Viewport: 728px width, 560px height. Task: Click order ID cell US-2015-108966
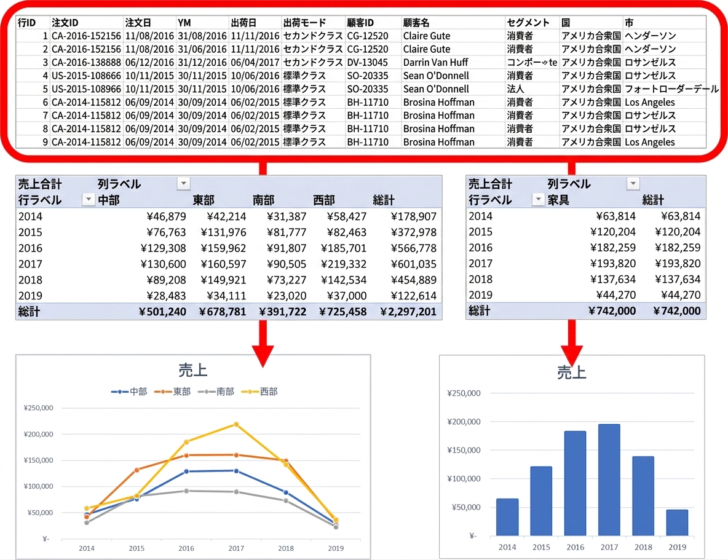pyautogui.click(x=86, y=89)
